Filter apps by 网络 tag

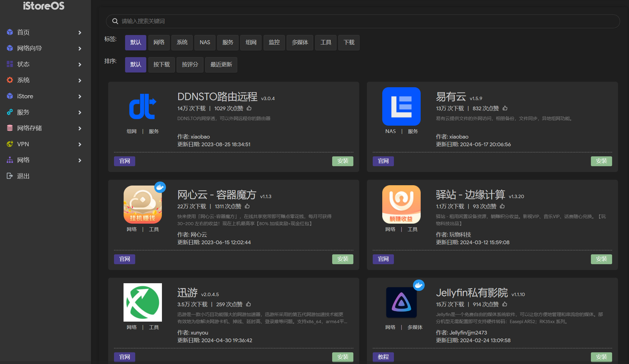pos(159,42)
